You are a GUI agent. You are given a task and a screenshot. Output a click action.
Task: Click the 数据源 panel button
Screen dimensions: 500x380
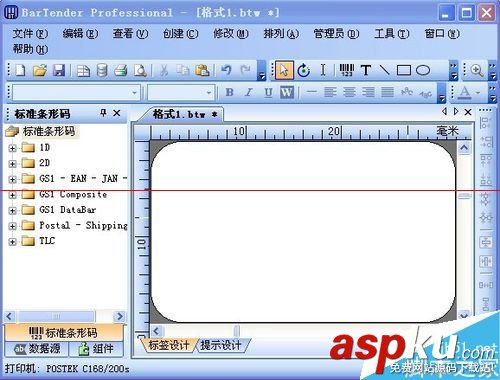(x=37, y=349)
